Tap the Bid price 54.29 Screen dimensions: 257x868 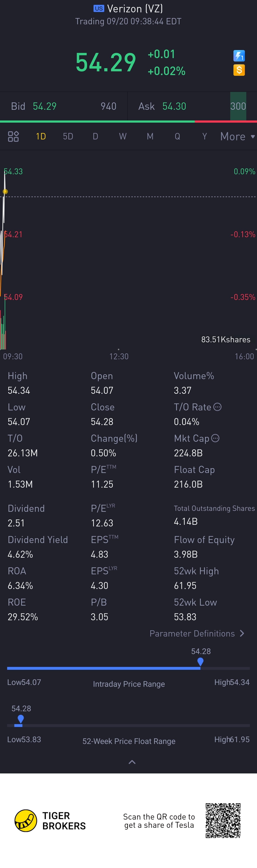point(45,107)
